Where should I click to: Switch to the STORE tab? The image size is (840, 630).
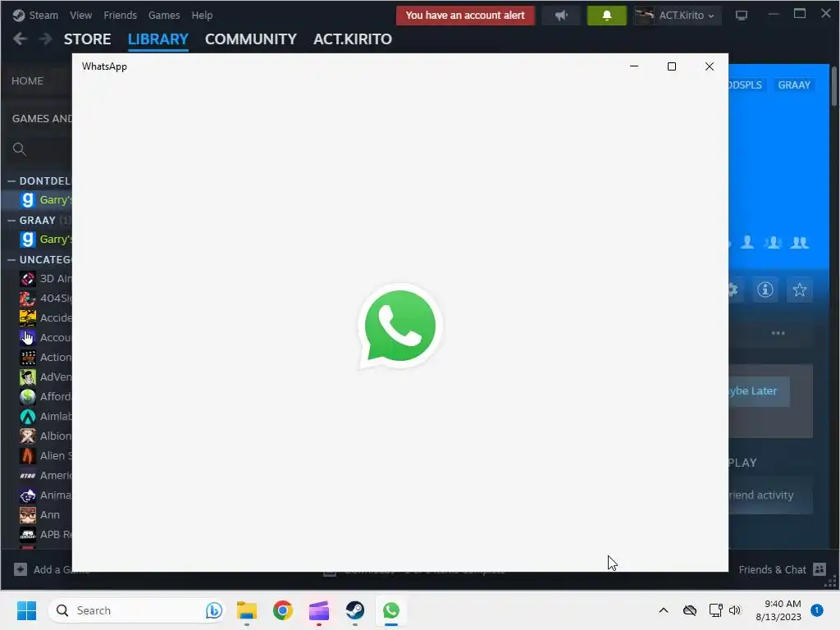click(87, 39)
